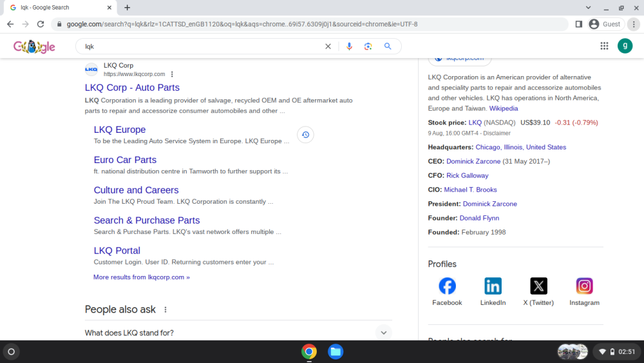The width and height of the screenshot is (644, 363).
Task: Open Chicago, Illinois, United States link
Action: 521,147
